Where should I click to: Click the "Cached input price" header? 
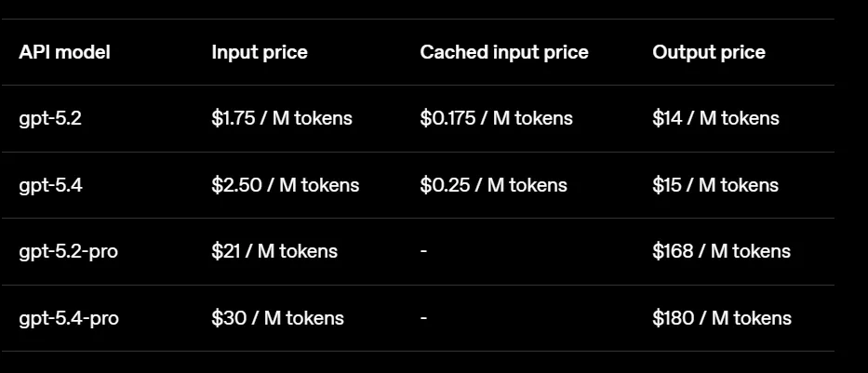tap(503, 52)
